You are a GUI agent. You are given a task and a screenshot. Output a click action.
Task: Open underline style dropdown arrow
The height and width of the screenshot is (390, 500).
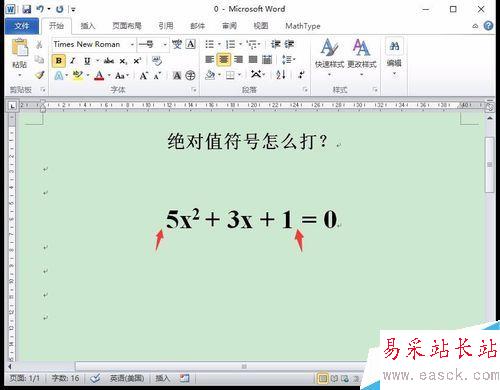click(97, 61)
